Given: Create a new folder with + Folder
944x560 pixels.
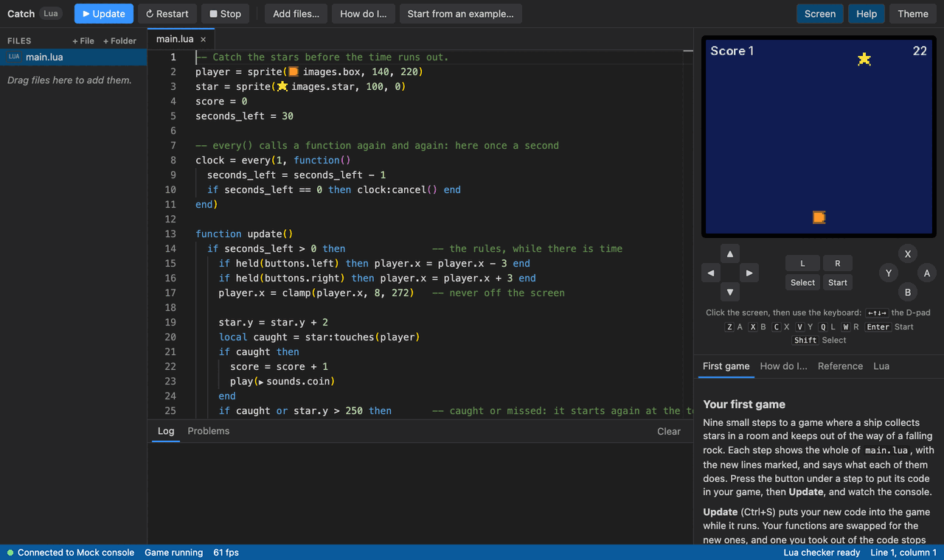Looking at the screenshot, I should 119,41.
